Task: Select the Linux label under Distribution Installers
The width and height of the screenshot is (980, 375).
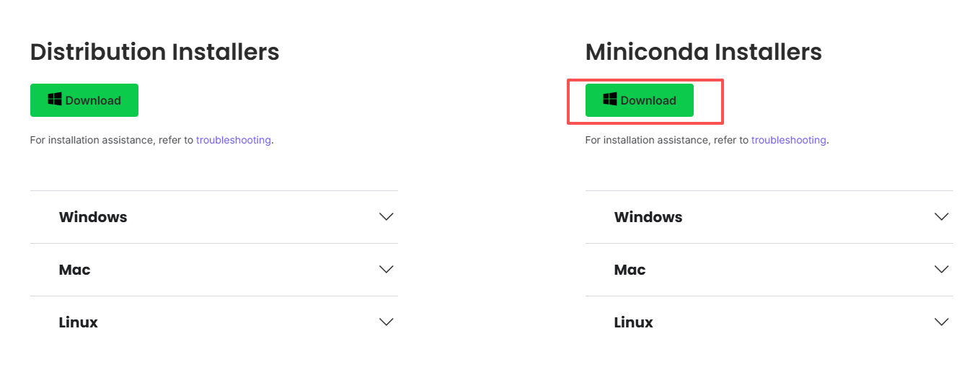Action: pos(79,322)
